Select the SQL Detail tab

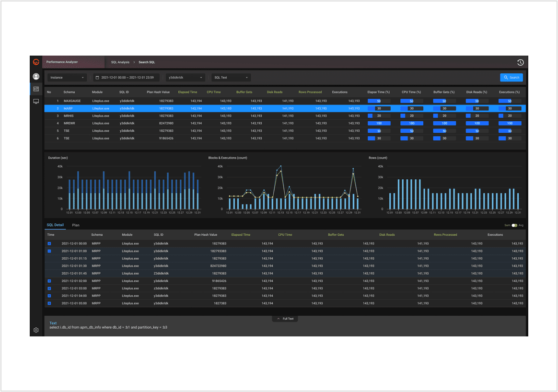tap(55, 225)
